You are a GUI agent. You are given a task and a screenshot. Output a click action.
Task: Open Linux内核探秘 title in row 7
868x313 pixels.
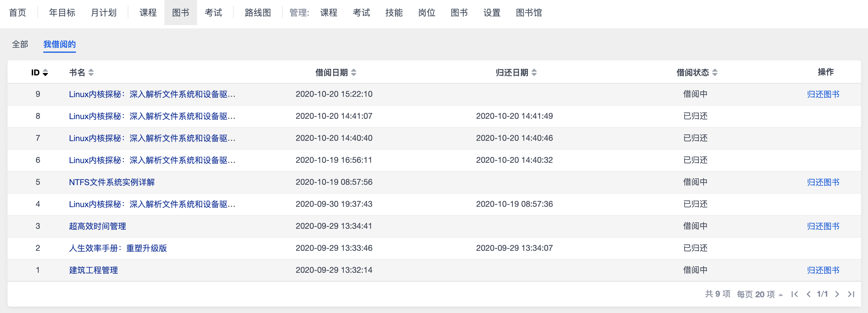pos(152,138)
